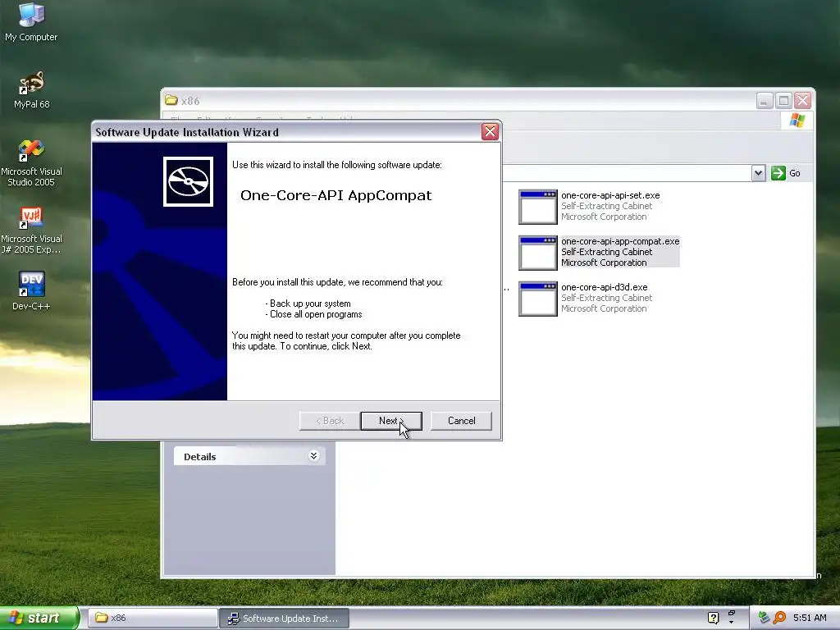
Task: Click Next in the installation wizard
Action: coord(391,421)
